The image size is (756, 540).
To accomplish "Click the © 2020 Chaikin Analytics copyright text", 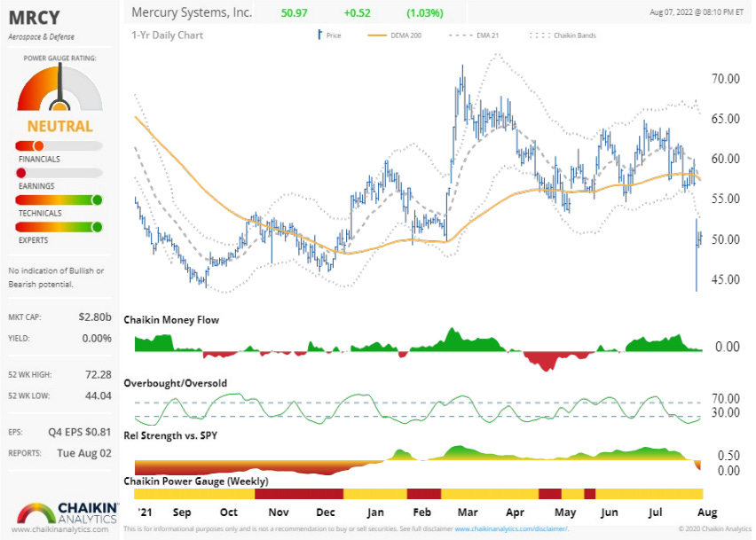I will [x=714, y=529].
